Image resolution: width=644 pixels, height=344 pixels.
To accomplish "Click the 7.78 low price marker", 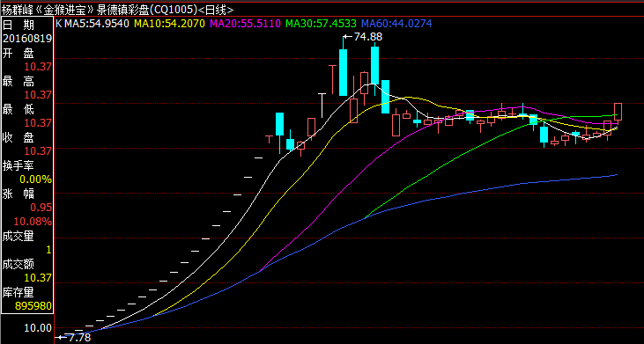I will (x=78, y=338).
